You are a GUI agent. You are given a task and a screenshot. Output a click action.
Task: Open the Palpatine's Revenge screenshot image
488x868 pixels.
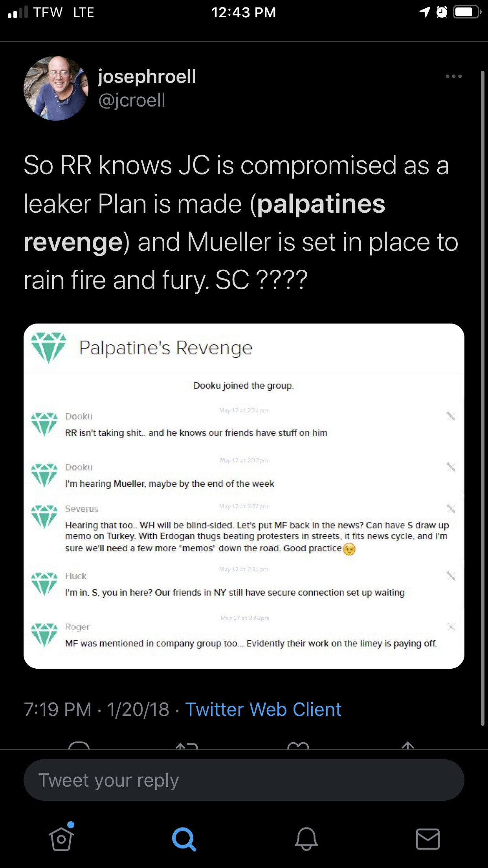tap(244, 496)
